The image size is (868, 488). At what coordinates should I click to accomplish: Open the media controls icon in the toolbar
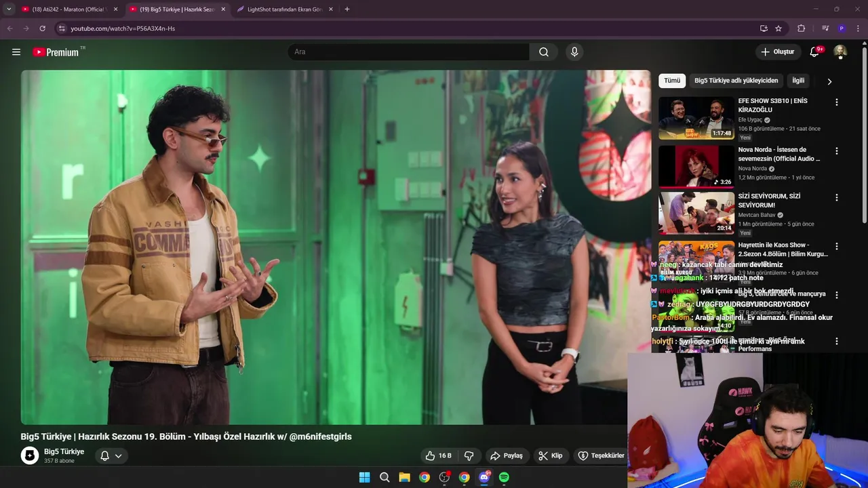pyautogui.click(x=825, y=28)
